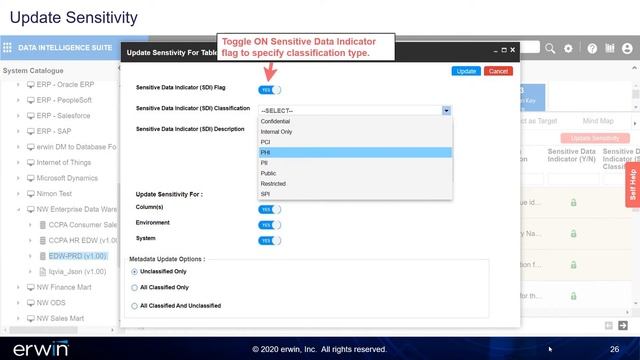Click the Microsoft Dynamics system icon

(x=31, y=178)
